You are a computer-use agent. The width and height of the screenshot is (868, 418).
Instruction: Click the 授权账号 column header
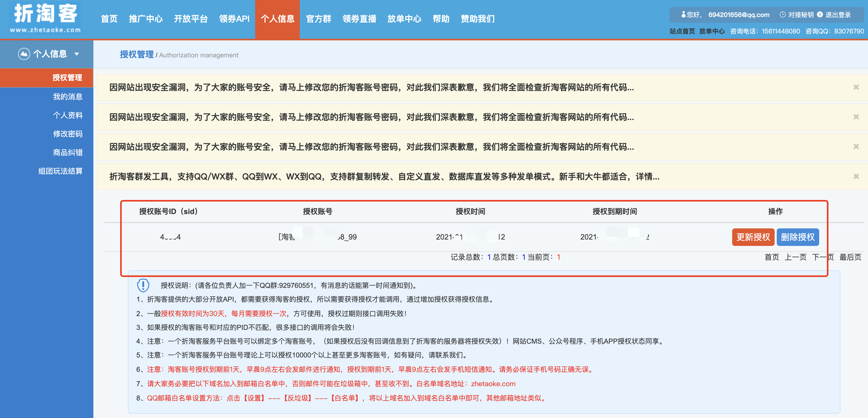pyautogui.click(x=318, y=212)
